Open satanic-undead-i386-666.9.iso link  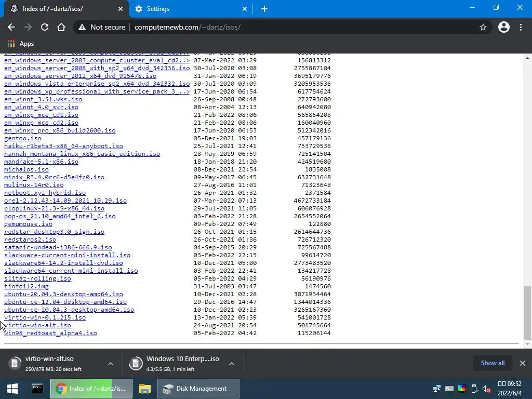58,248
